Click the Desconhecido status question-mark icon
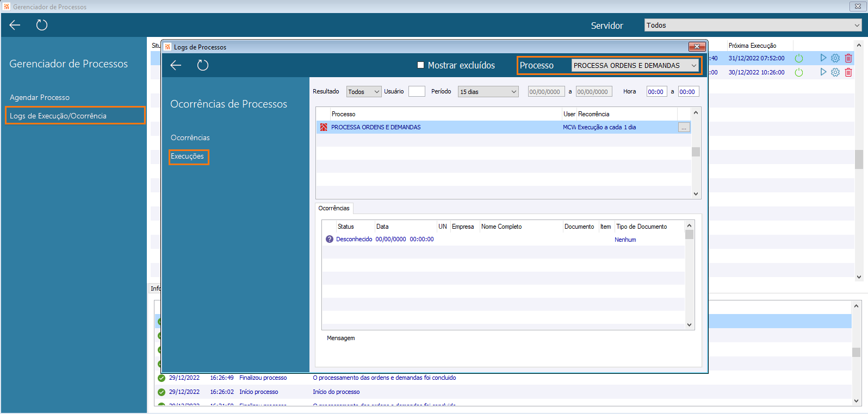 (x=330, y=239)
